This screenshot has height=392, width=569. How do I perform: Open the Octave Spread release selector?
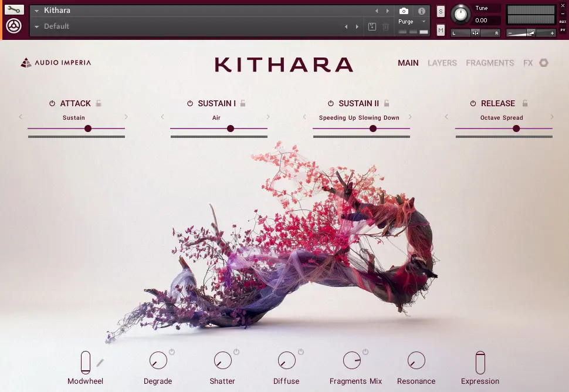(502, 117)
